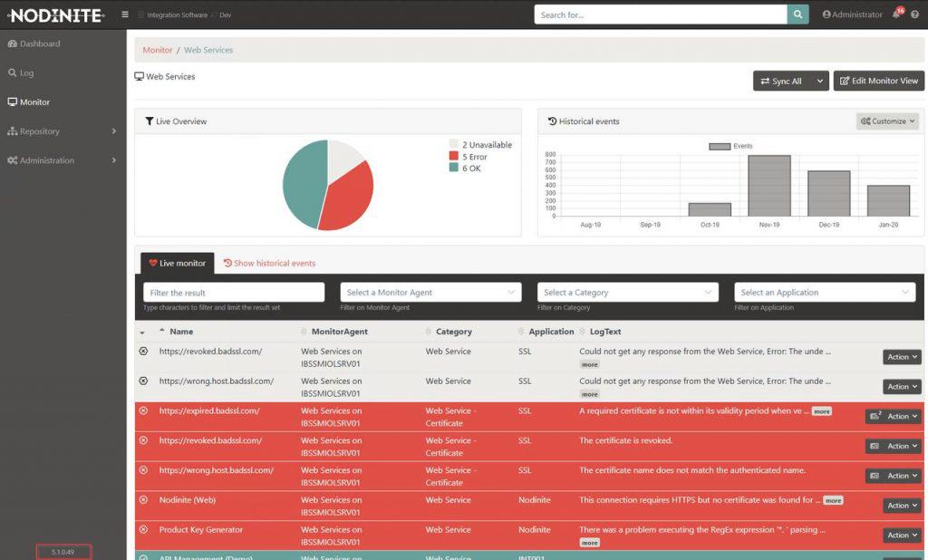928x560 pixels.
Task: Open the Select a Monitor Agent dropdown
Action: tap(430, 293)
